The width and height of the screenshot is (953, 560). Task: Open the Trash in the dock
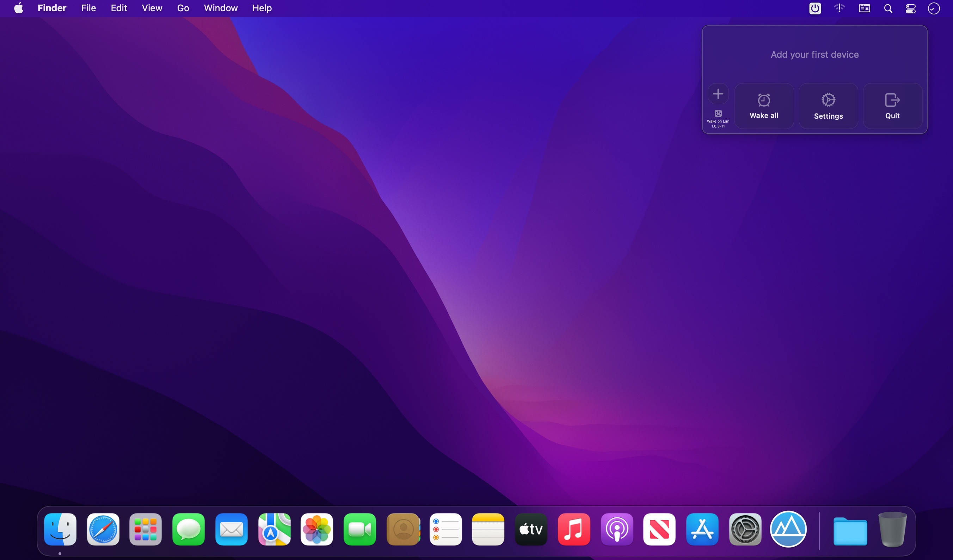point(892,529)
